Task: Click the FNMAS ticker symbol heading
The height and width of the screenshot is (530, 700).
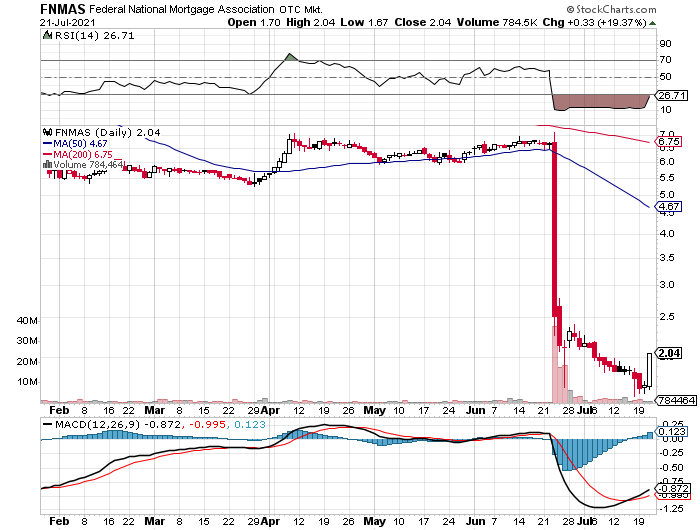Action: (62, 9)
